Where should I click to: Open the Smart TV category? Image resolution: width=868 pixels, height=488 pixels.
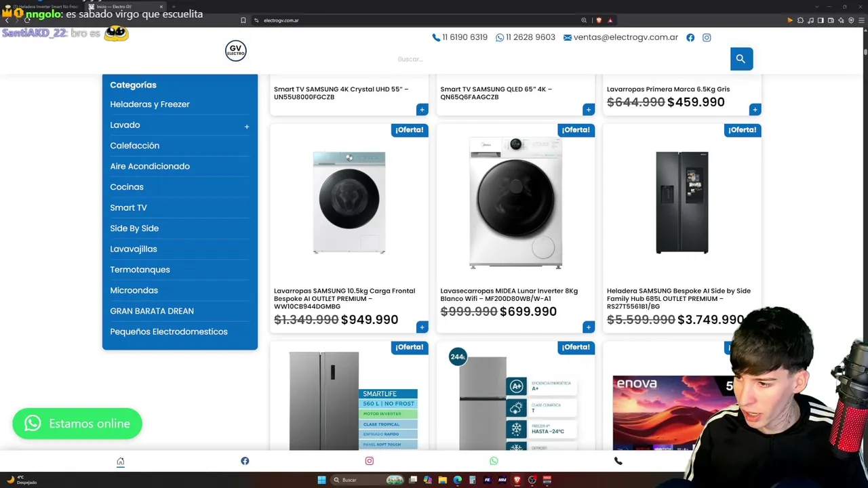click(128, 207)
